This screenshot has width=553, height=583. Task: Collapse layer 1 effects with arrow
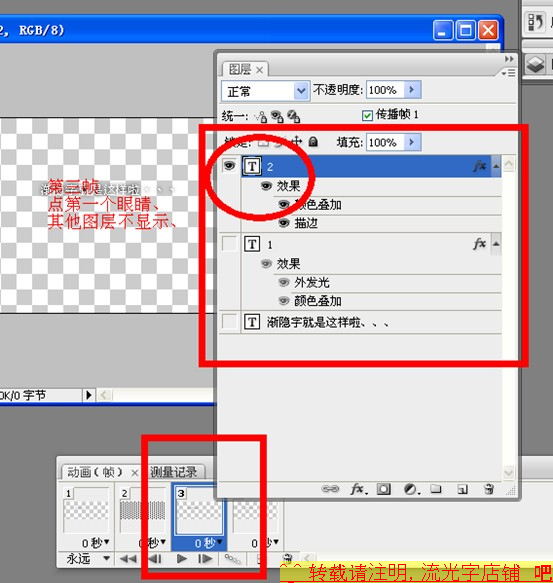point(496,244)
